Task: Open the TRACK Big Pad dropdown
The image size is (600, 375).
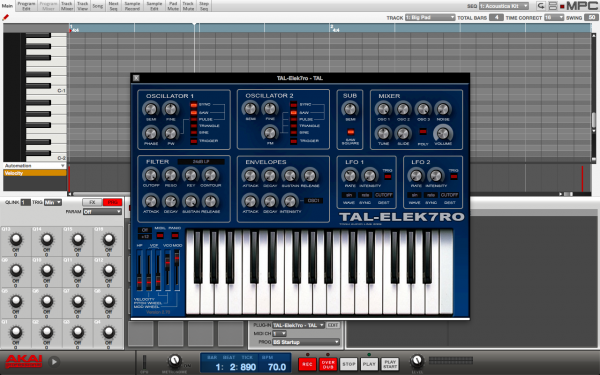Action: pyautogui.click(x=430, y=18)
